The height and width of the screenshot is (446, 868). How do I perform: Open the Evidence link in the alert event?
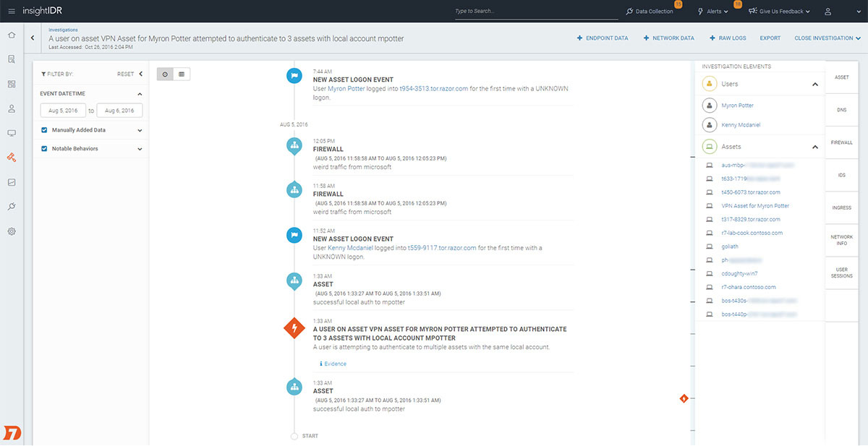coord(332,364)
